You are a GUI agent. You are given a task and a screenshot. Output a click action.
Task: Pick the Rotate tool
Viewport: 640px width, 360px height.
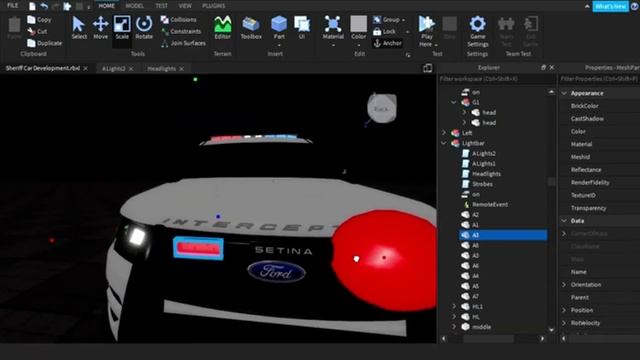144,28
